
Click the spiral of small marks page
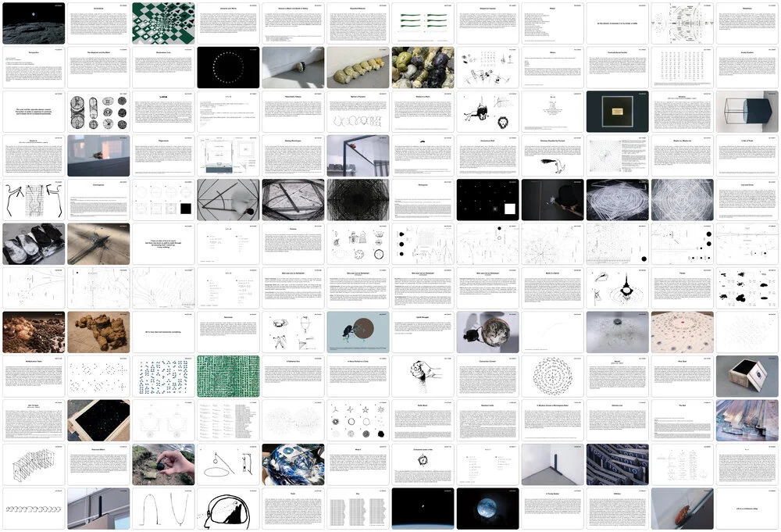(553, 377)
